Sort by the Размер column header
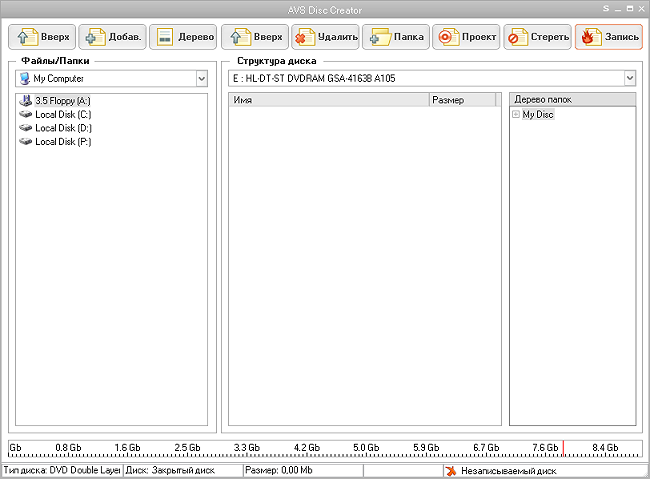Screen dimensions: 650x479 click(463, 100)
